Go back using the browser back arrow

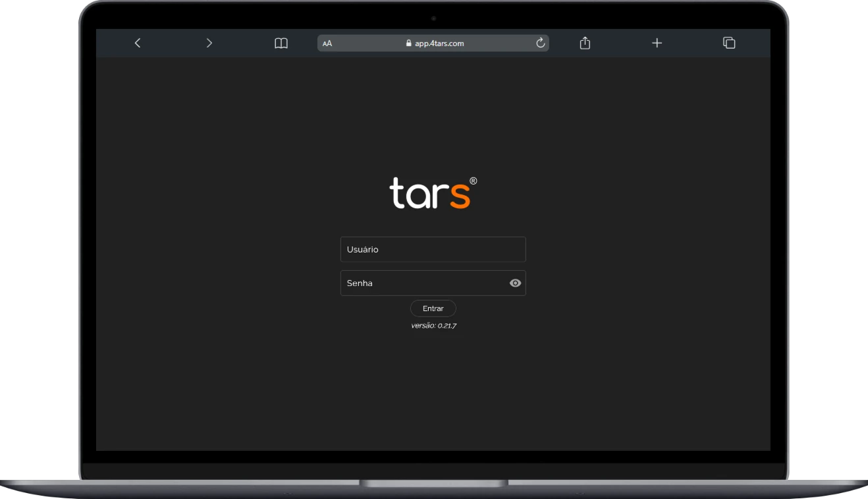click(137, 43)
